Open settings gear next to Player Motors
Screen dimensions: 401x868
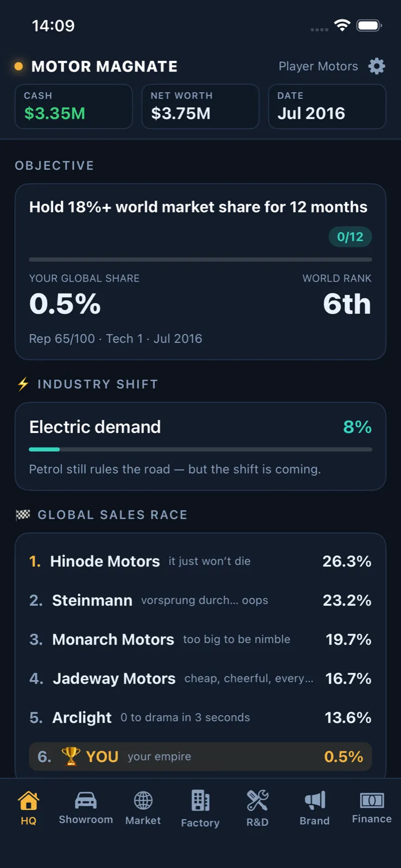coord(377,66)
